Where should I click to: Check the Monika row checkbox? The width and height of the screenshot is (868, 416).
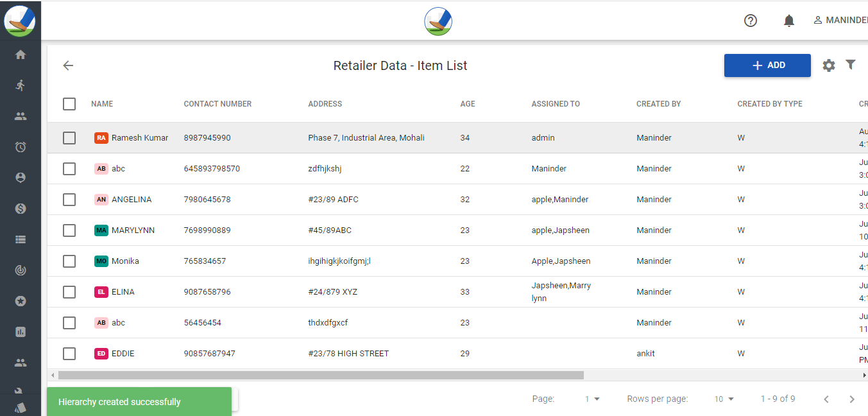69,261
